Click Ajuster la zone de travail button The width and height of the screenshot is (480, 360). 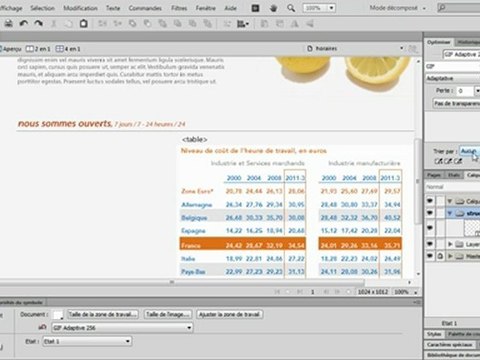(x=229, y=314)
